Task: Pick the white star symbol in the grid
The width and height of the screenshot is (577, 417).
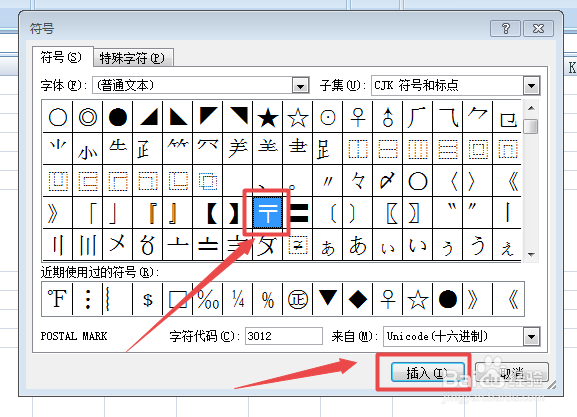Action: [x=298, y=117]
